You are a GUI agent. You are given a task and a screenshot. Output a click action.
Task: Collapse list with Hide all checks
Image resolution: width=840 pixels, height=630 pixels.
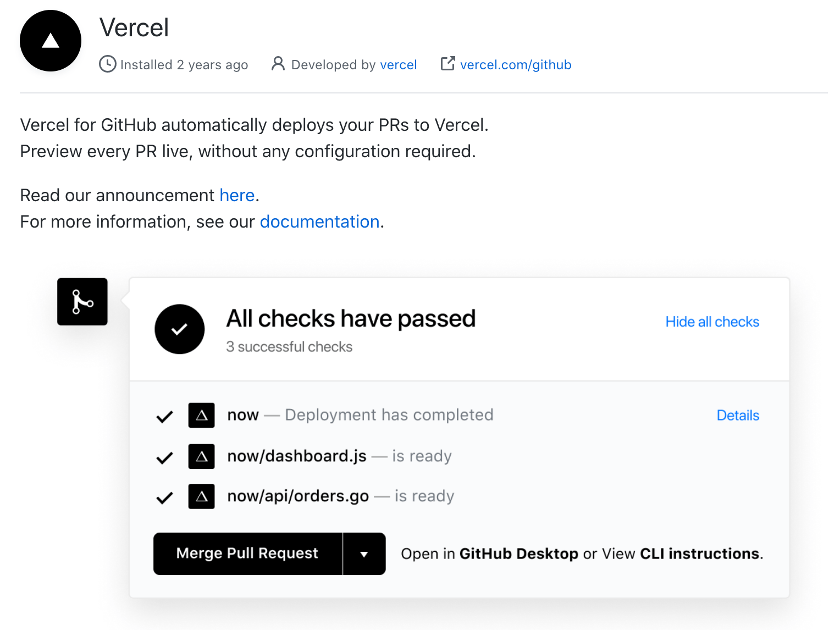712,322
